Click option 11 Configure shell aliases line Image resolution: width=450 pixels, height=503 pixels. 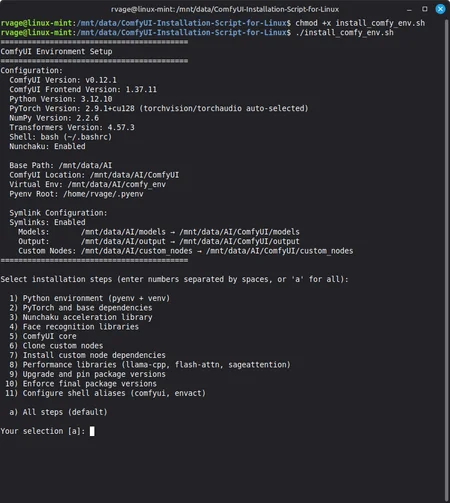105,393
